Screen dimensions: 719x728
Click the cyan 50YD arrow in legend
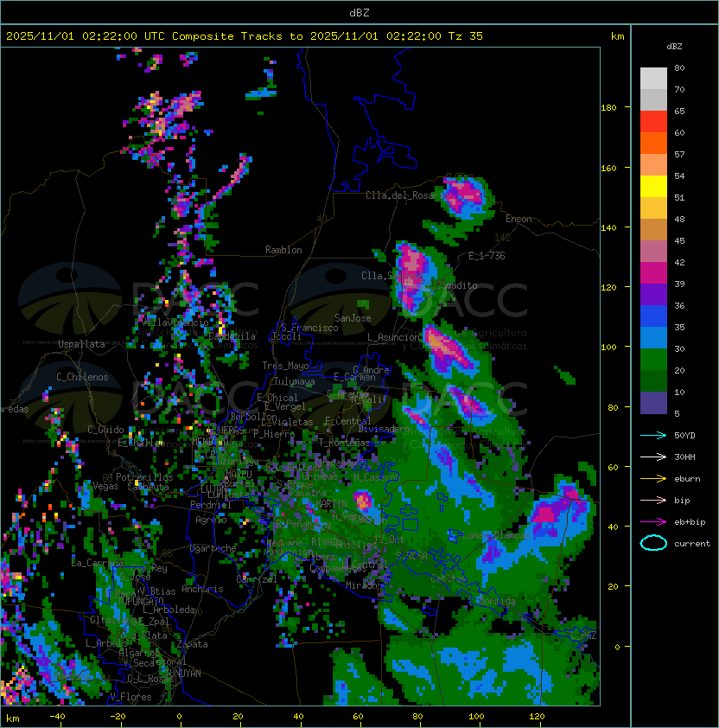click(x=653, y=436)
